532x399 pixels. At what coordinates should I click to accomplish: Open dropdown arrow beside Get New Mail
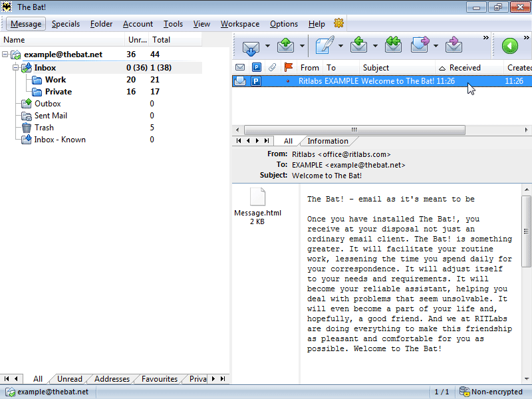267,47
